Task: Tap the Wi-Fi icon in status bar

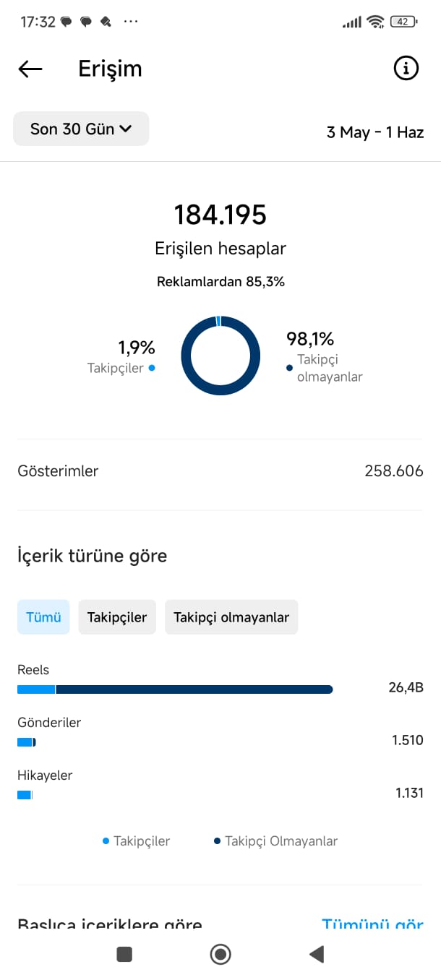Action: 375,22
